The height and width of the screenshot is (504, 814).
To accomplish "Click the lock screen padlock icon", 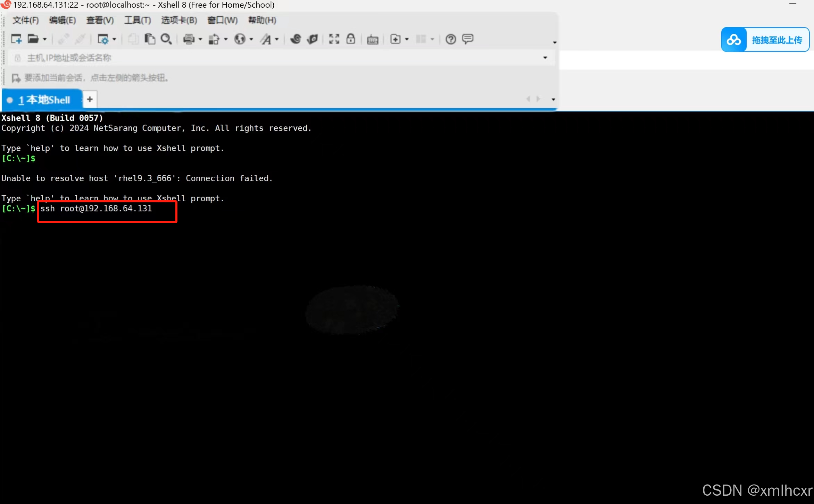I will (351, 39).
